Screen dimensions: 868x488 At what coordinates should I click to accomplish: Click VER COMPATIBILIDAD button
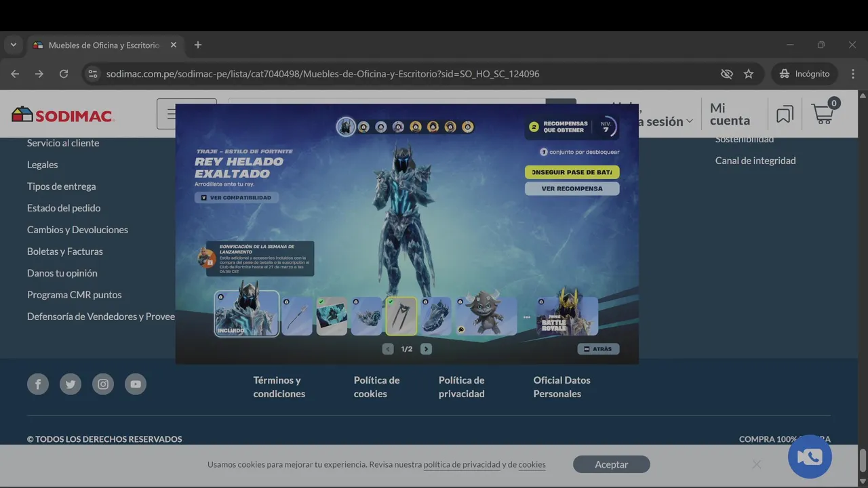[x=237, y=198]
